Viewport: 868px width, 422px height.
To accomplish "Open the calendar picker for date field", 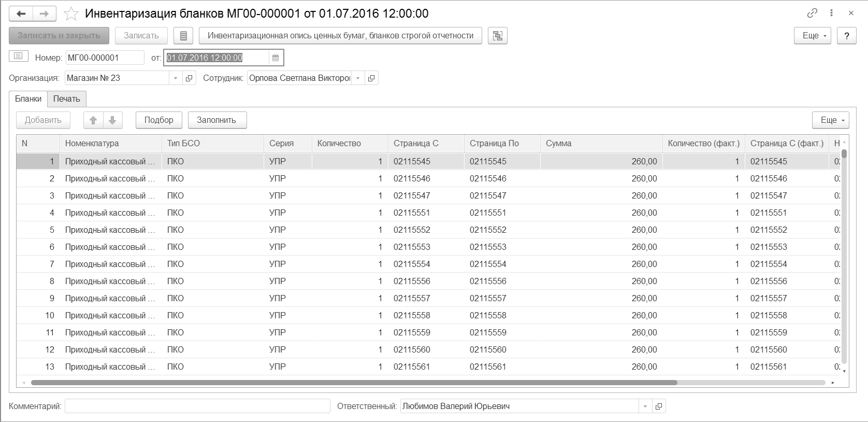I will pyautogui.click(x=276, y=58).
